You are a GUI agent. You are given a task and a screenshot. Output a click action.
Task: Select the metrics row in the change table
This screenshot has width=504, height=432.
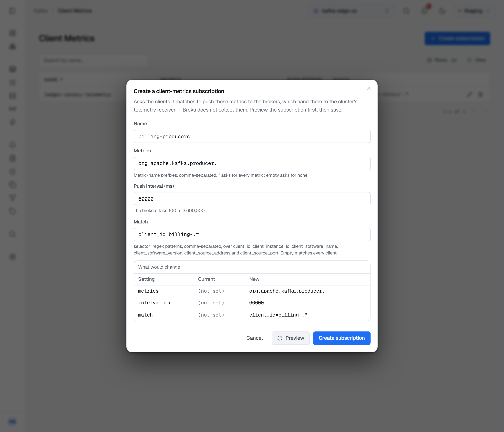click(x=252, y=291)
